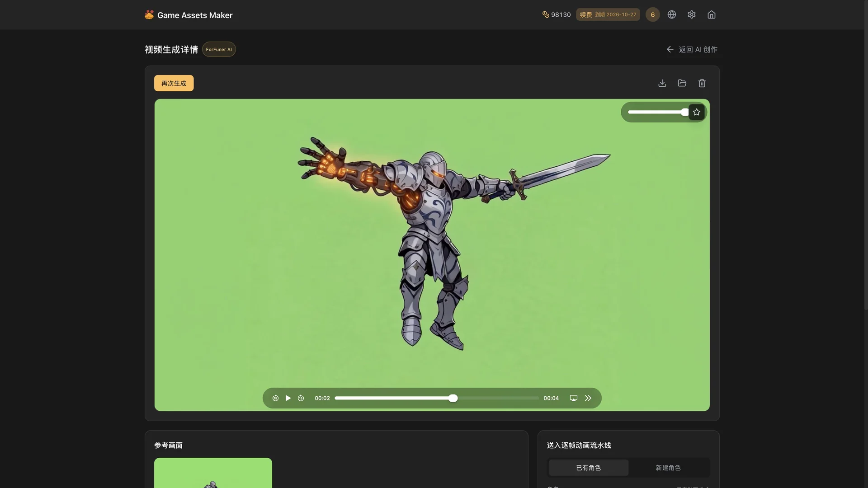The height and width of the screenshot is (488, 868).
Task: Expand more player options chevrons
Action: pos(588,398)
